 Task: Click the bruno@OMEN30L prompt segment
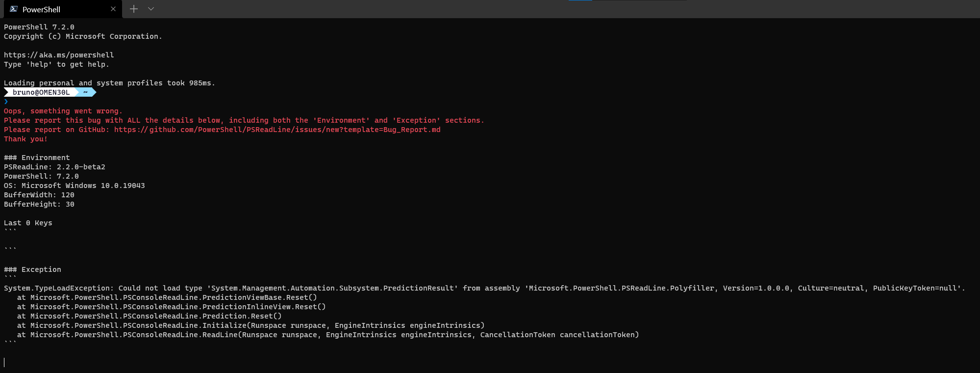point(41,92)
